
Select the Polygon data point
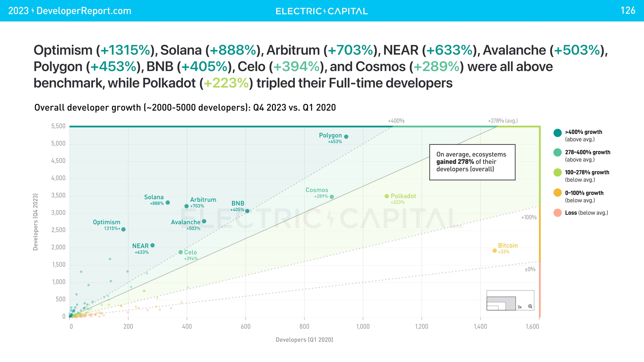click(x=346, y=137)
